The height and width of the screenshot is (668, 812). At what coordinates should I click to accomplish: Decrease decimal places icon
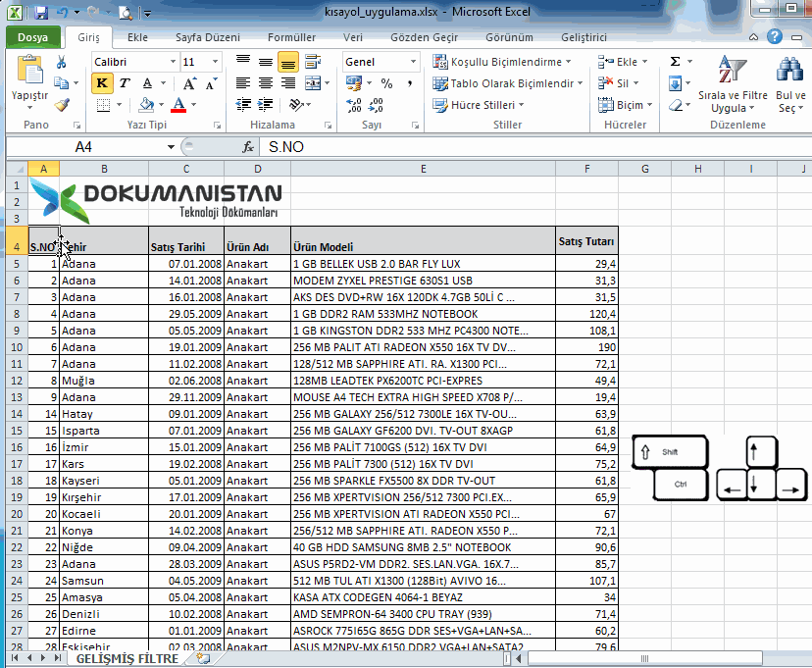tap(376, 105)
